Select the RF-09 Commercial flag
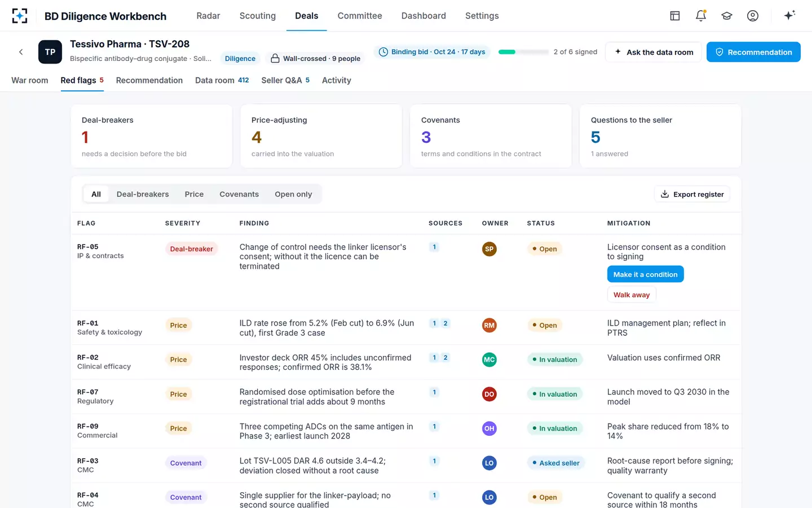Image resolution: width=812 pixels, height=508 pixels. pos(98,431)
